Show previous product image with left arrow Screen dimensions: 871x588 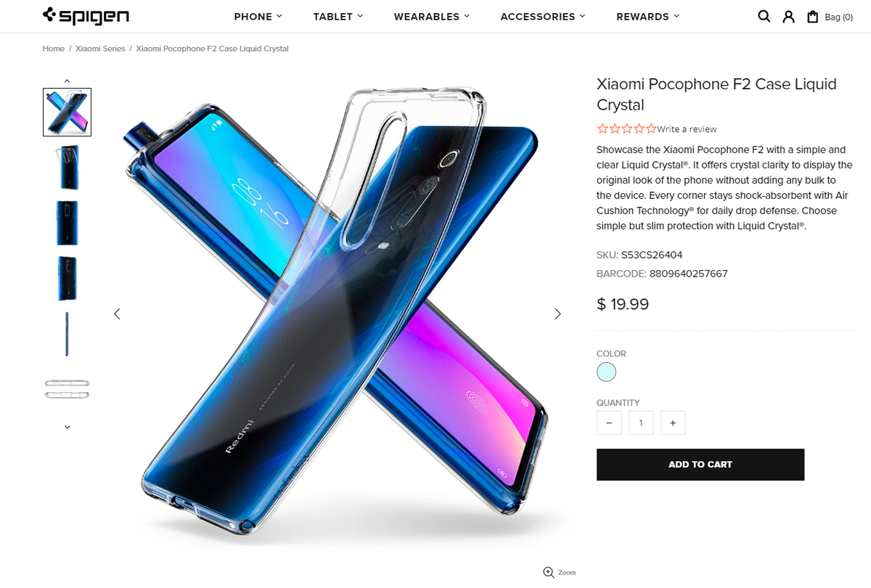[117, 314]
